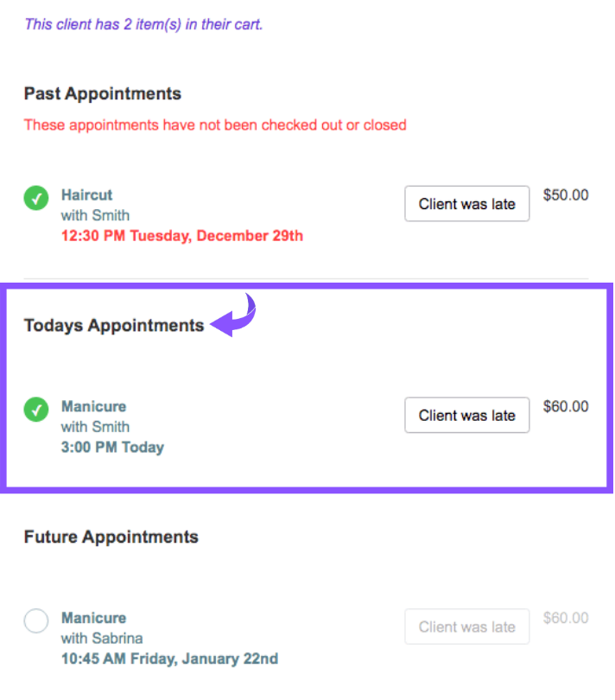Click the greyed-out Client was late button
The image size is (615, 700).
466,627
